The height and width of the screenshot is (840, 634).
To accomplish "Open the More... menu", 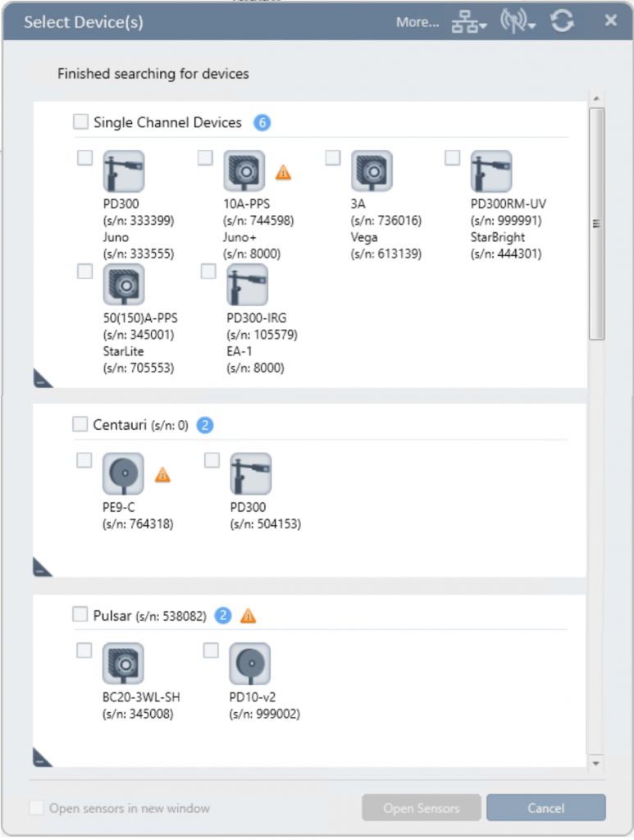I will coord(417,22).
